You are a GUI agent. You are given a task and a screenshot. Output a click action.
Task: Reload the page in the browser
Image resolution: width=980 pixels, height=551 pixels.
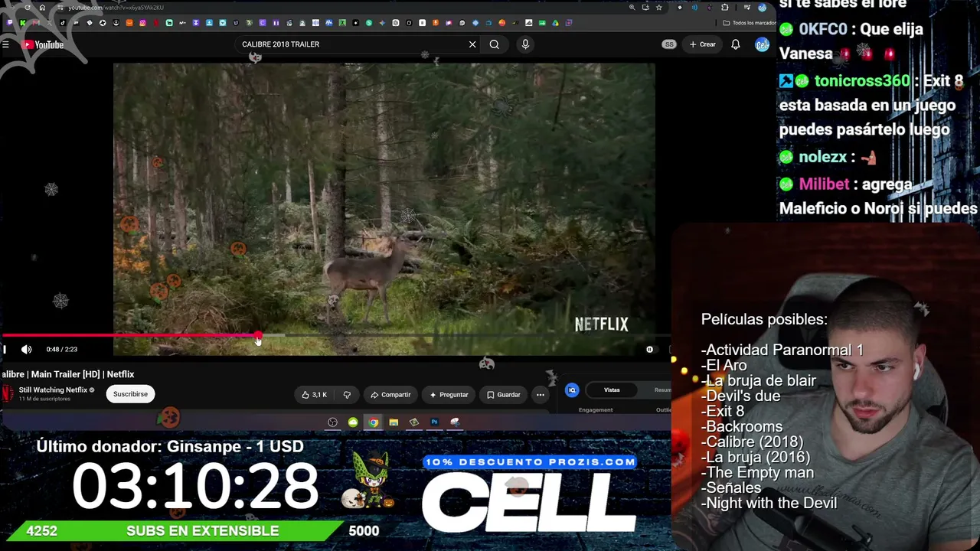28,8
